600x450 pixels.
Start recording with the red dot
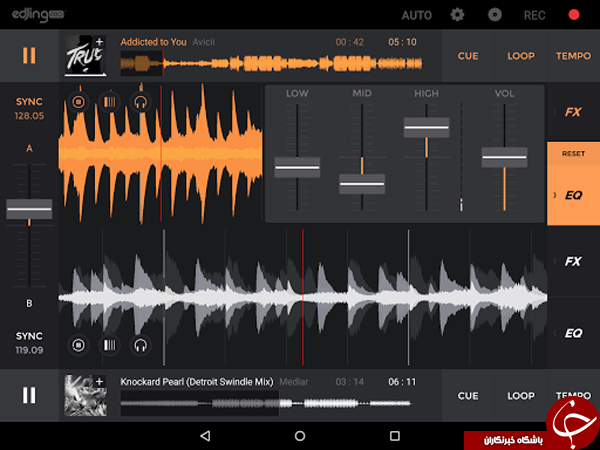574,15
